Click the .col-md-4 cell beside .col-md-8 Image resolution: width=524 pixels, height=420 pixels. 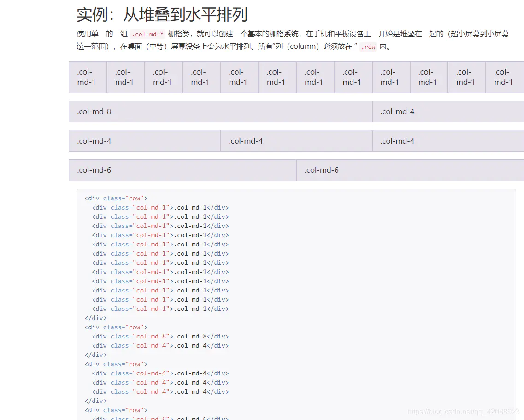pyautogui.click(x=448, y=111)
